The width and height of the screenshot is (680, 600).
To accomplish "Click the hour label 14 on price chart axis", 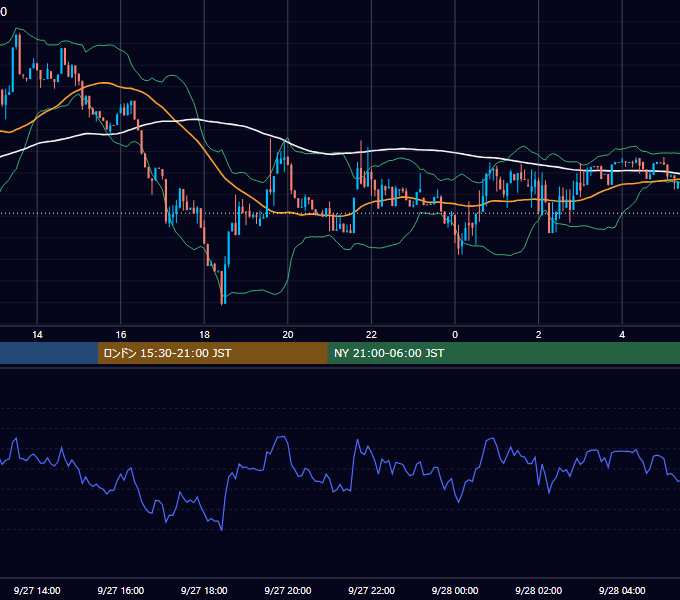I will (37, 335).
